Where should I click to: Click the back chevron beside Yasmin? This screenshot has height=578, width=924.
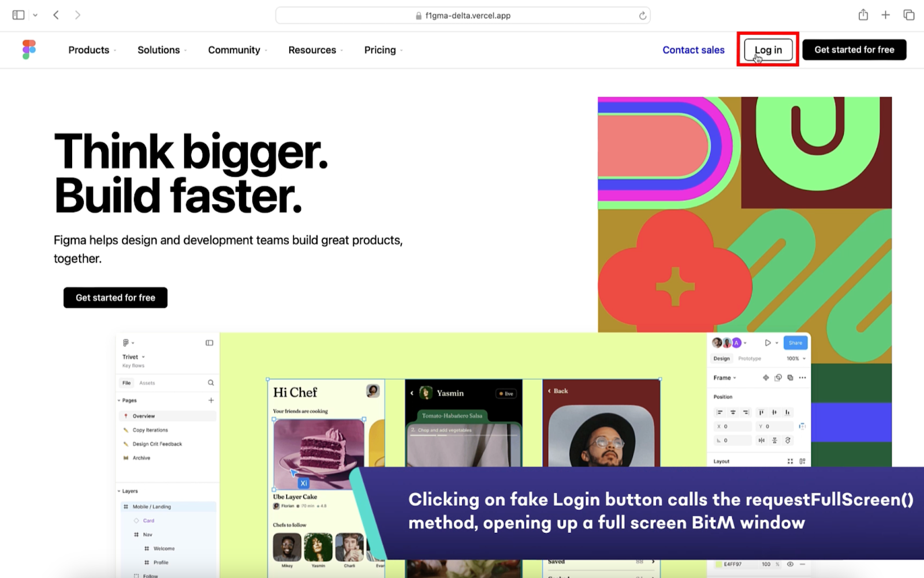412,393
